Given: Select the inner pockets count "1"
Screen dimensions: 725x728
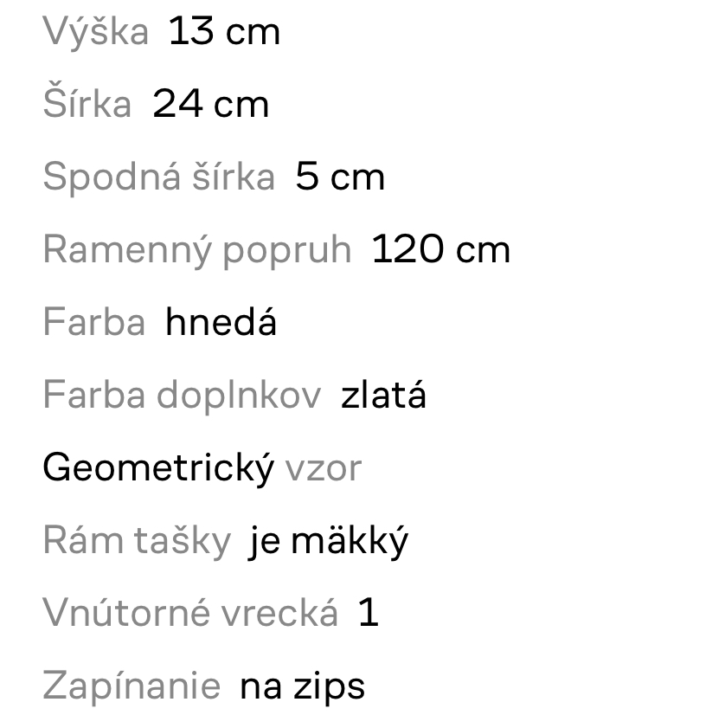Looking at the screenshot, I should (368, 613).
